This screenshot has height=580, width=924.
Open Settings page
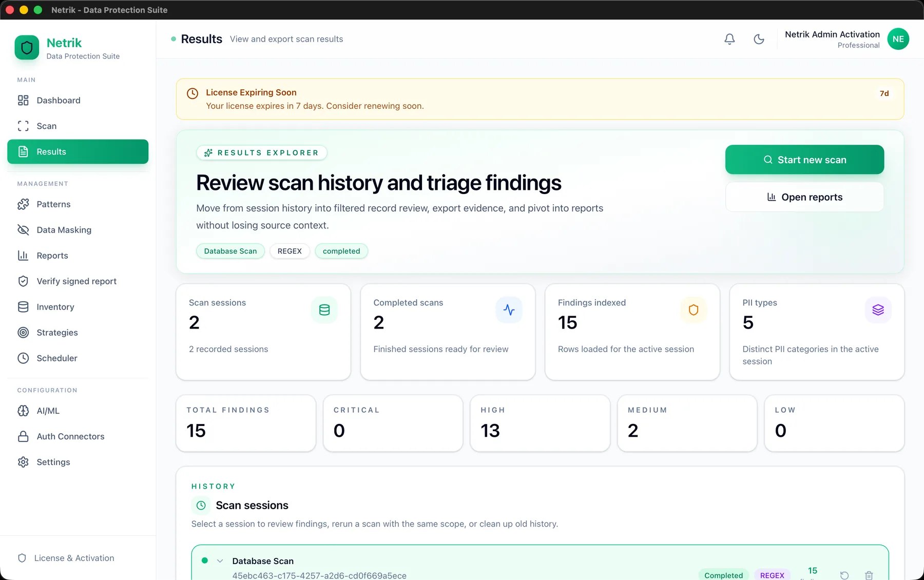78,462
